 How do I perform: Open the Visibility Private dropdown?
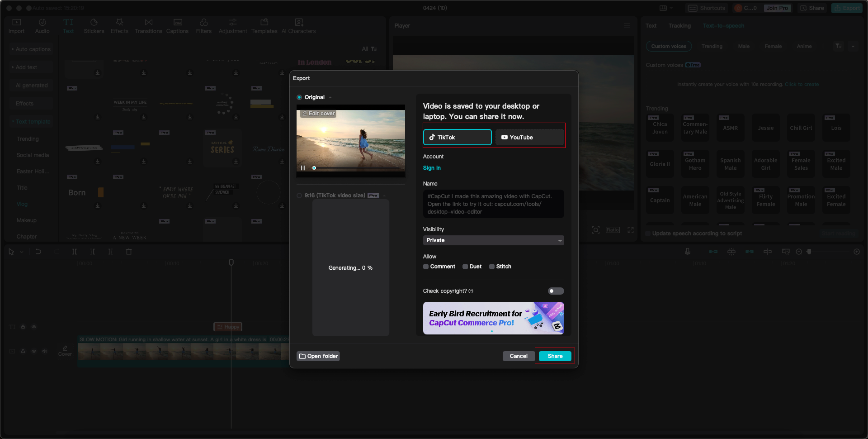[494, 240]
